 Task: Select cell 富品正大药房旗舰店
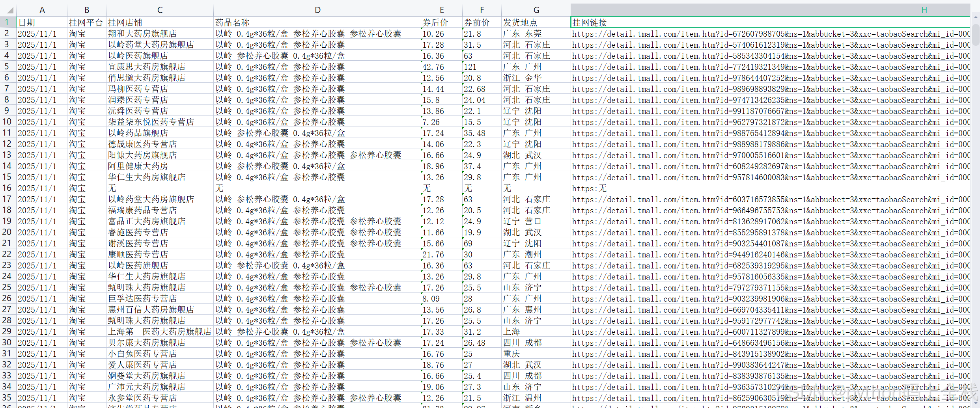click(160, 221)
